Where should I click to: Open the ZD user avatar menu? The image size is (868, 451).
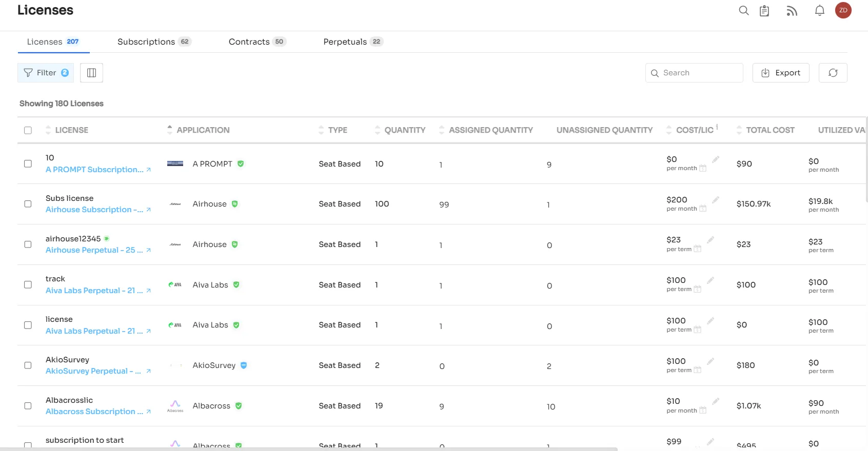tap(843, 10)
